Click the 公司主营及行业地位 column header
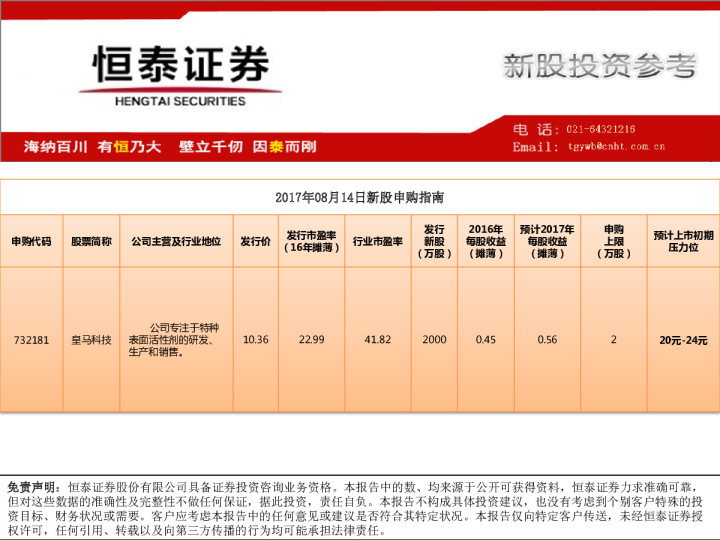Viewport: 720px width, 540px height. tap(176, 241)
